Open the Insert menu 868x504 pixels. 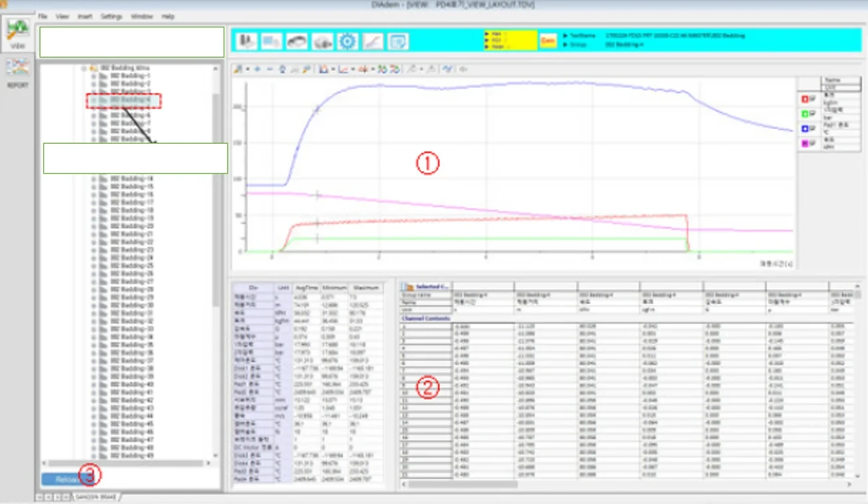(85, 16)
